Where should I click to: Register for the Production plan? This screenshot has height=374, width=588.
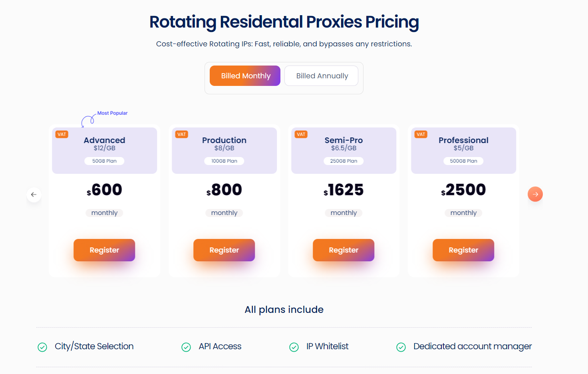tap(224, 250)
